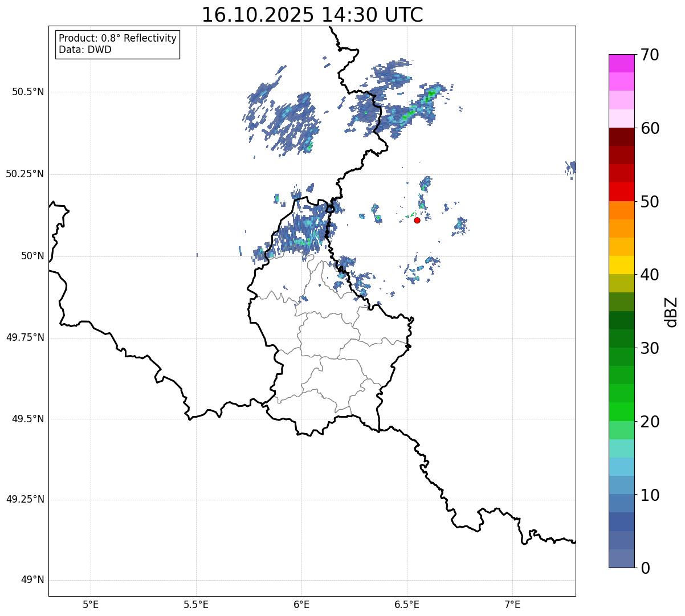Click the 'Data: DWD' label
Image resolution: width=685 pixels, height=616 pixels.
(x=85, y=50)
